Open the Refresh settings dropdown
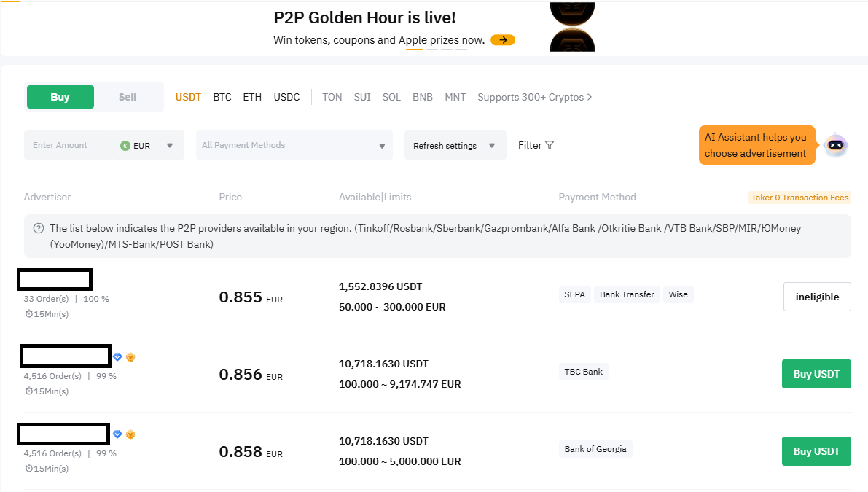This screenshot has height=492, width=868. pos(455,146)
